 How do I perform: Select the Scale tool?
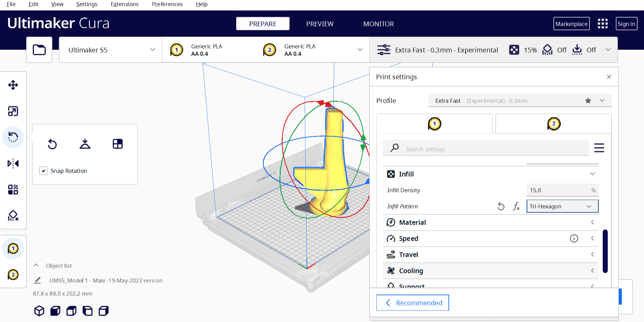click(x=13, y=111)
